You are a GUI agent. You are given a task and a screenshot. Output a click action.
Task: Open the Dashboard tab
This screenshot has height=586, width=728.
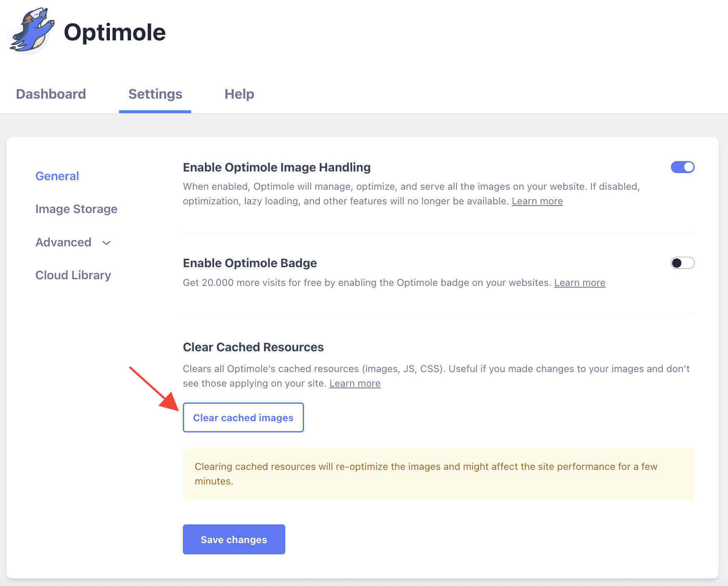(x=51, y=94)
